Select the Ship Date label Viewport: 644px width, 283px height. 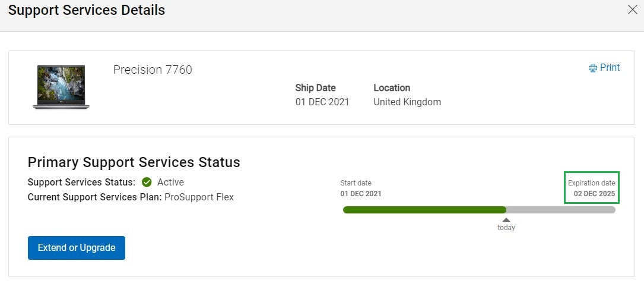[x=315, y=88]
